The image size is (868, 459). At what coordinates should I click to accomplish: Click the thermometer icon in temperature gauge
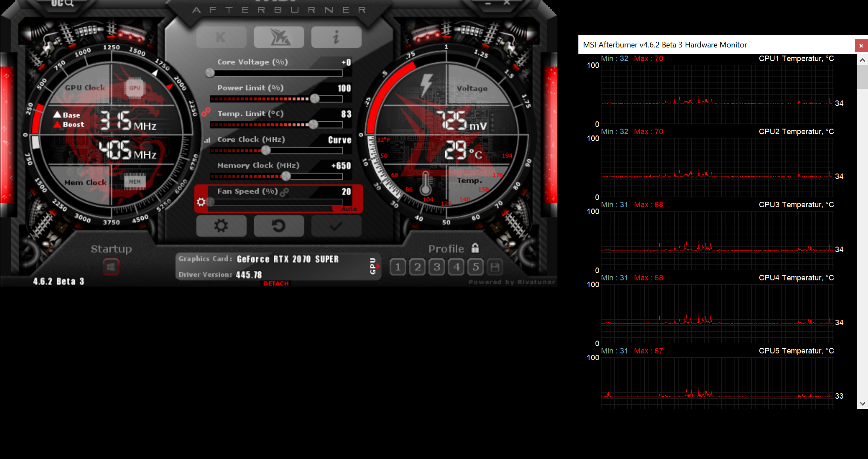[425, 183]
